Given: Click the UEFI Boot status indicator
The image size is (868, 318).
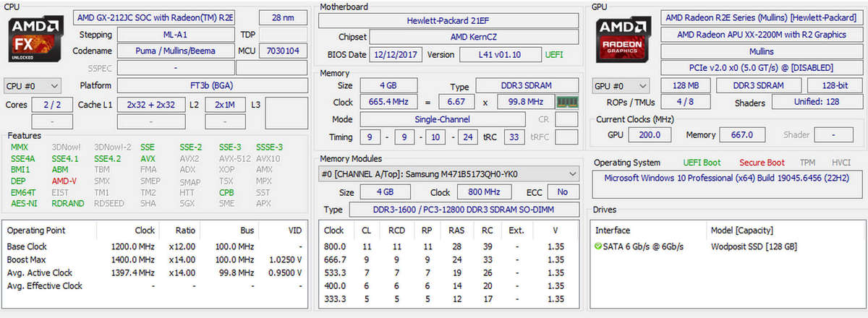Looking at the screenshot, I should click(701, 163).
